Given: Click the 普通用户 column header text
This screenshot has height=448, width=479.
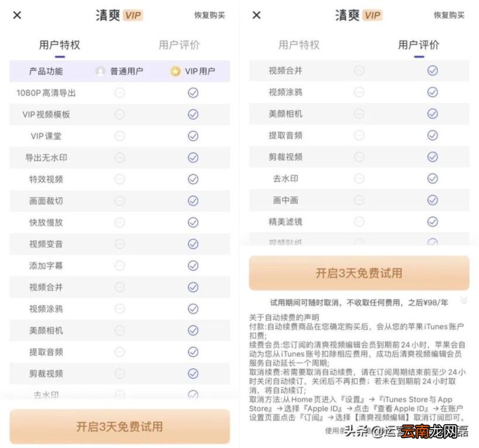Looking at the screenshot, I should (126, 71).
